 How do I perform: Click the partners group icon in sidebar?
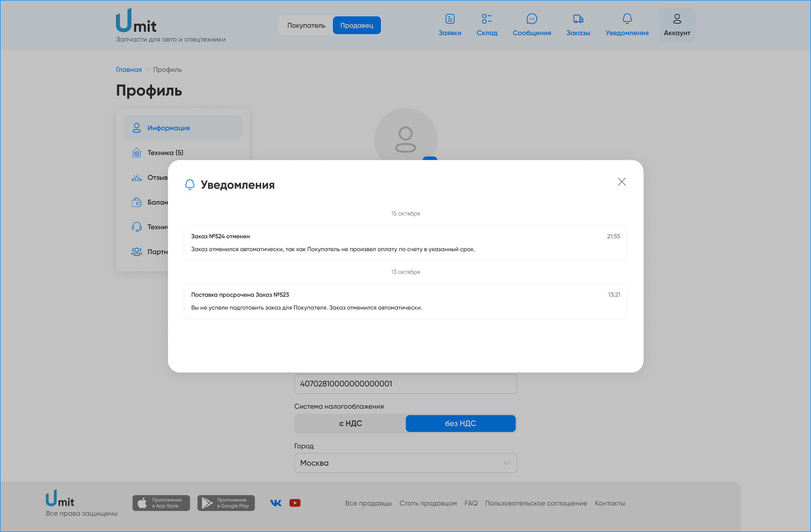coord(137,252)
